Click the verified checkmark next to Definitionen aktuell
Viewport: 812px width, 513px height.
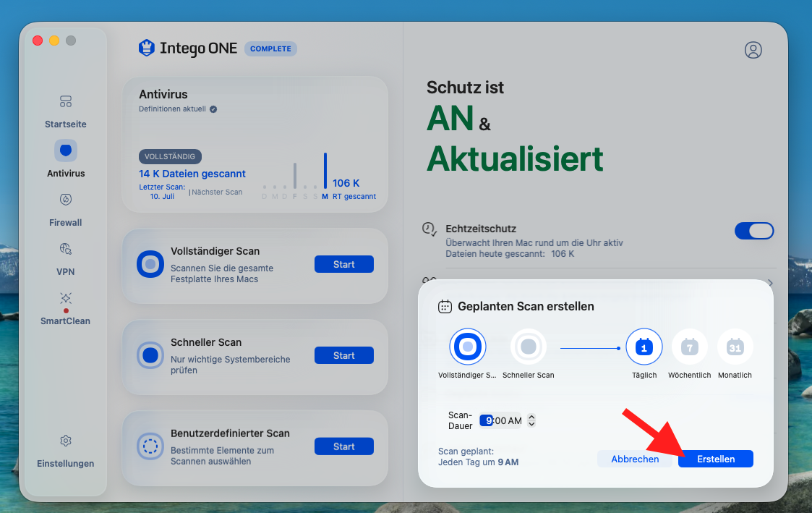(x=213, y=109)
